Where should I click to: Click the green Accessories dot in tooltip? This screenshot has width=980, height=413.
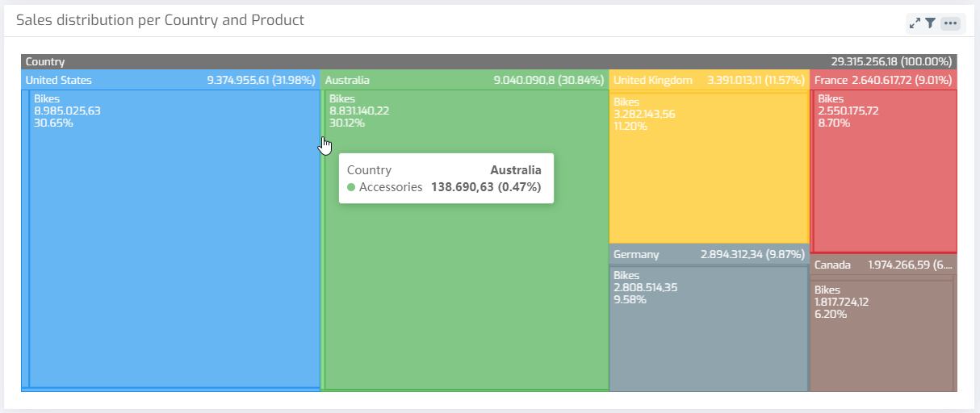point(351,187)
